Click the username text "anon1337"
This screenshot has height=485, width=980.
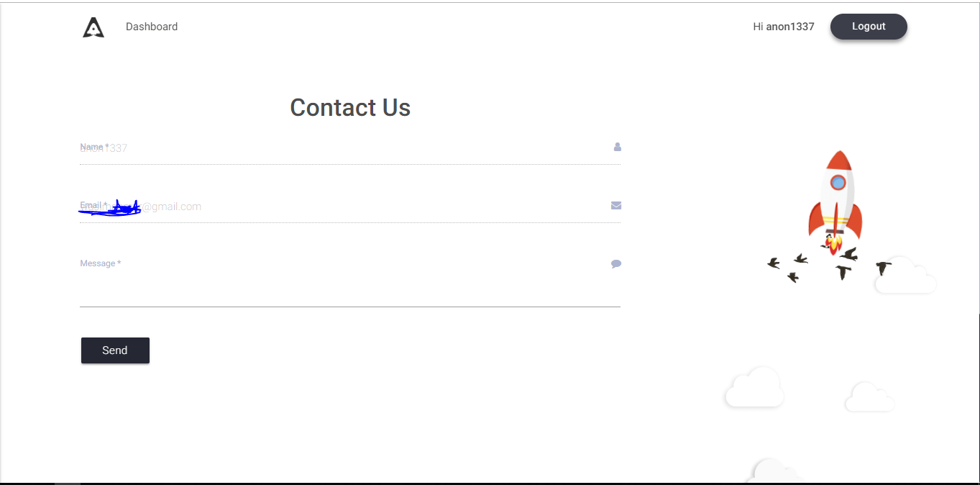point(790,27)
